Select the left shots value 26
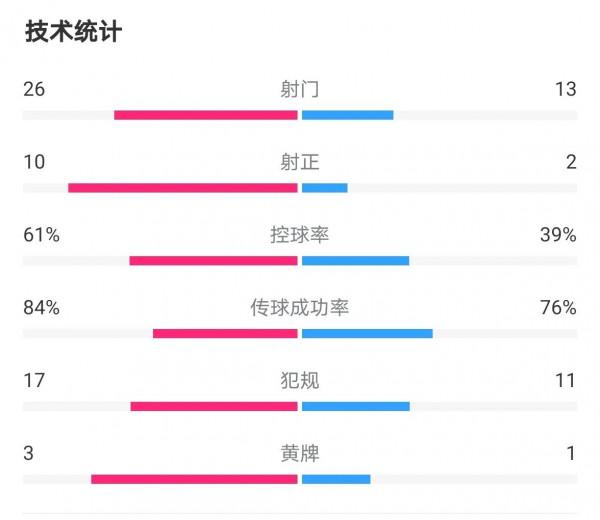Screen dimensions: 600x520 33,89
